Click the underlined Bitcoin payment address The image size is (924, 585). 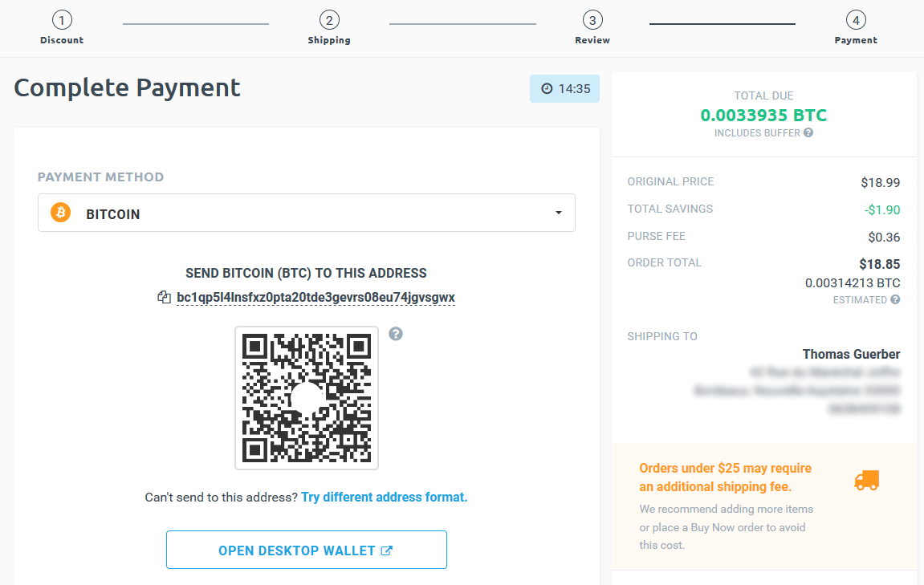pyautogui.click(x=315, y=297)
